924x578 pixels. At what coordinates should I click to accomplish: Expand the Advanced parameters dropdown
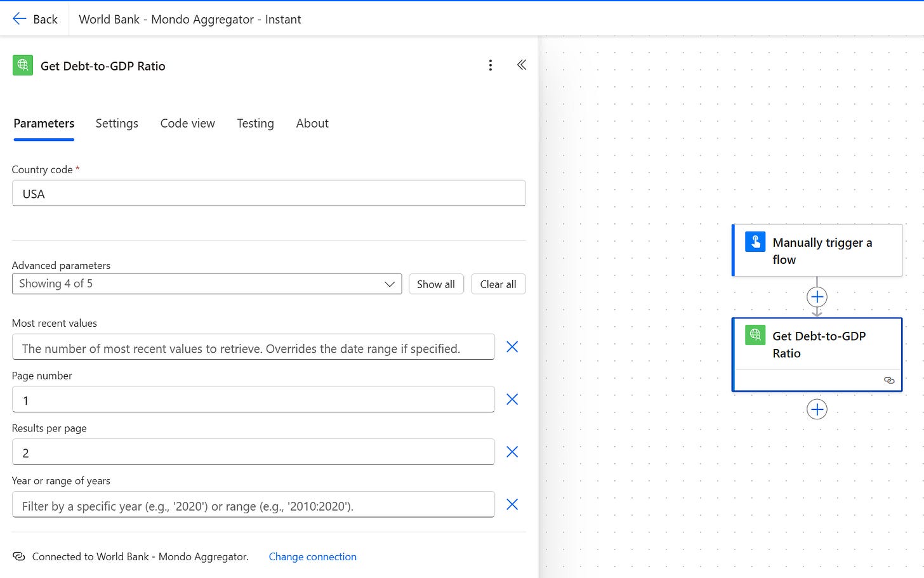click(x=207, y=284)
